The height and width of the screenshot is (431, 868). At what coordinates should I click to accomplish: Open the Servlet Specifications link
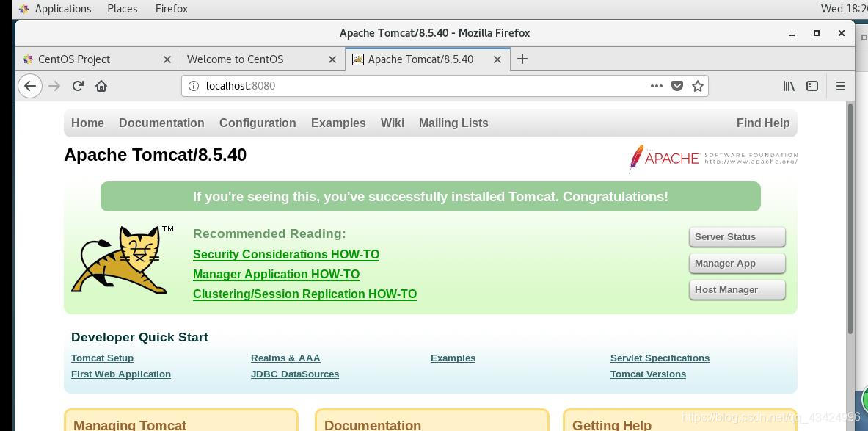660,358
